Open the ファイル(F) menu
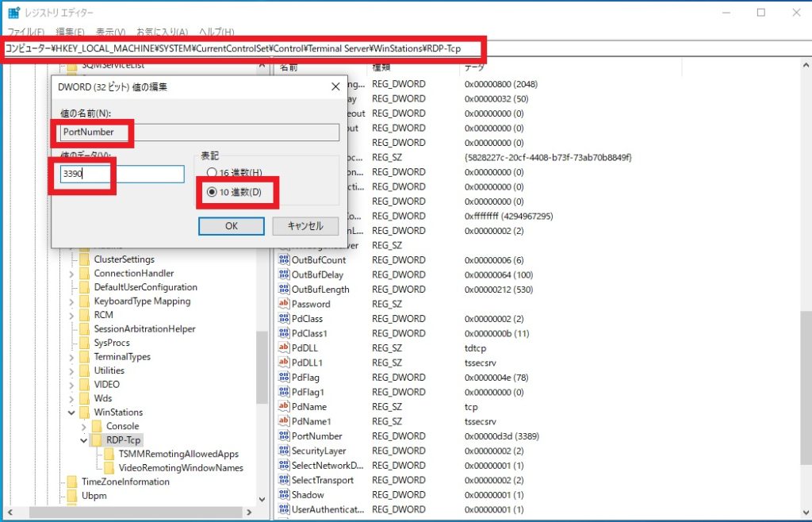The width and height of the screenshot is (812, 522). pos(24,33)
